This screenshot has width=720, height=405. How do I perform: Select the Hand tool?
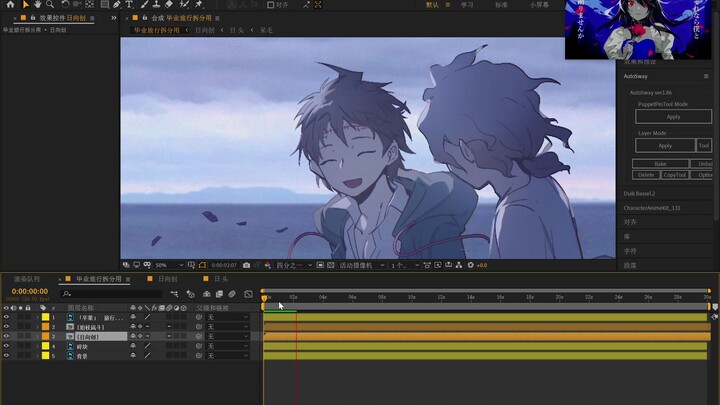pyautogui.click(x=38, y=5)
